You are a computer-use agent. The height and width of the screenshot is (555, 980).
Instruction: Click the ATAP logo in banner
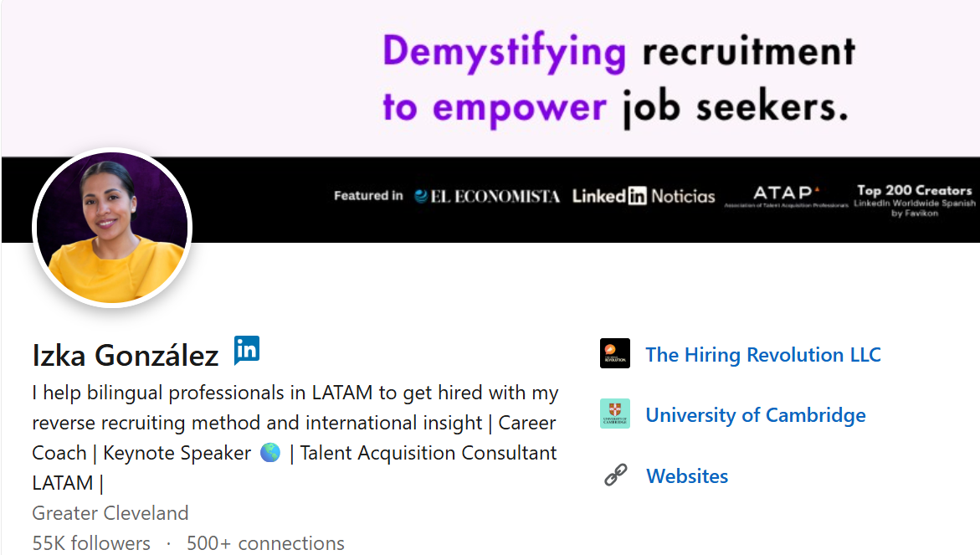point(786,196)
